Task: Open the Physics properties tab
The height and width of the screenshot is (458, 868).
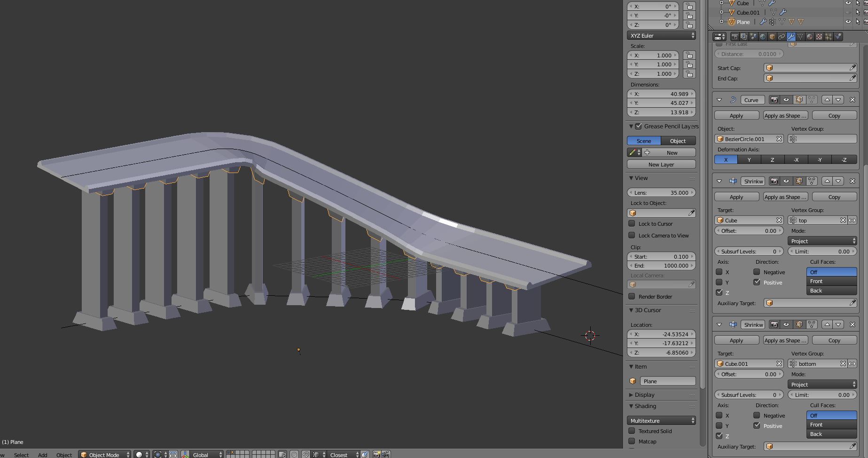Action: coord(838,36)
